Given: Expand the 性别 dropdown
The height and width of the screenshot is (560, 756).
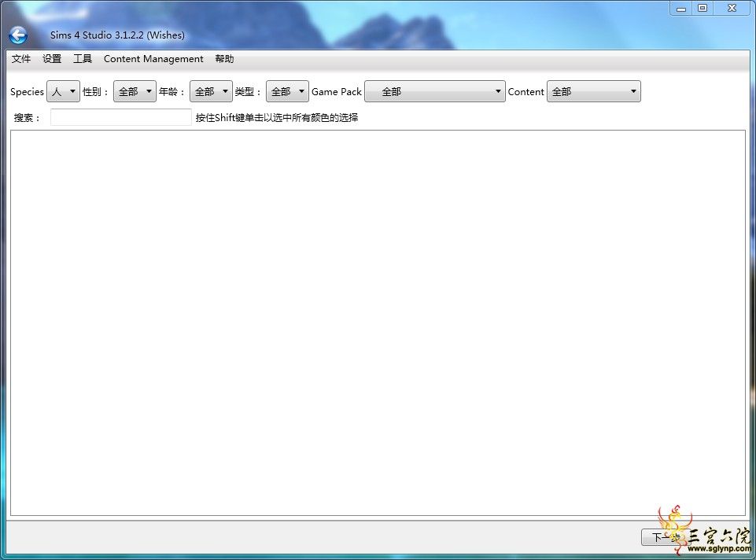Looking at the screenshot, I should pos(135,91).
